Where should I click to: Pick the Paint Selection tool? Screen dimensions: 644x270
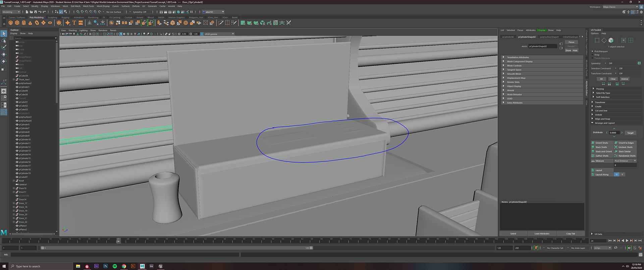click(4, 47)
